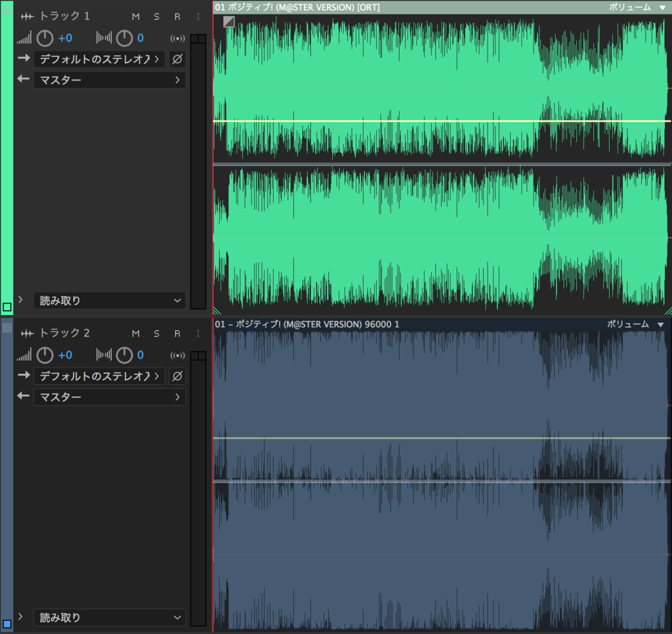The width and height of the screenshot is (672, 634).
Task: Toggle input monitoring I on Track 2
Action: (198, 333)
